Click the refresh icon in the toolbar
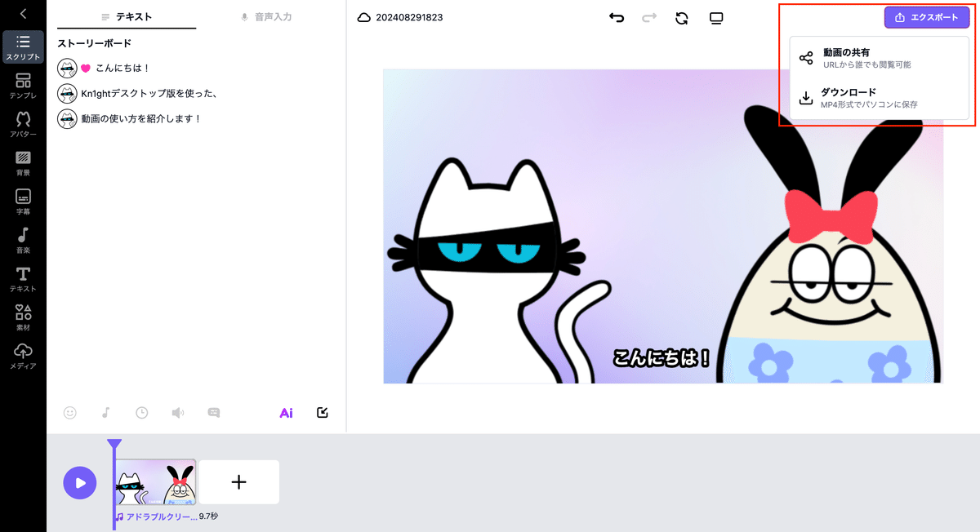Image resolution: width=980 pixels, height=532 pixels. pyautogui.click(x=682, y=17)
